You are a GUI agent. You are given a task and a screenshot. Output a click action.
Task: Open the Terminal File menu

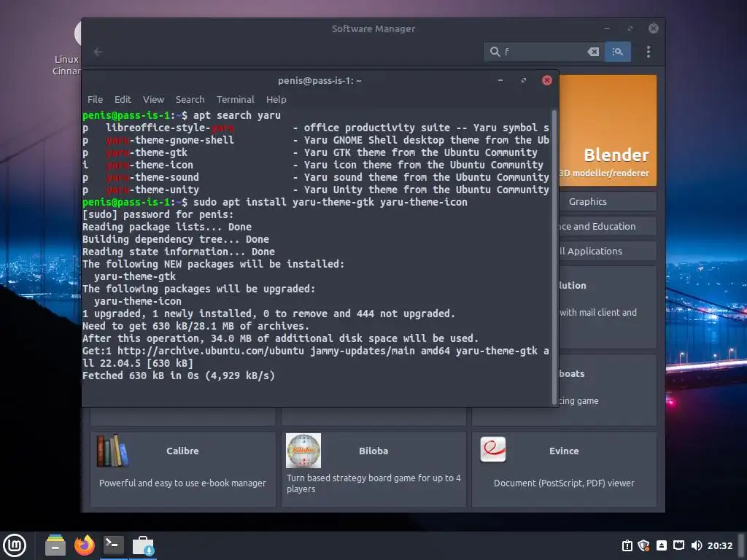click(x=95, y=99)
